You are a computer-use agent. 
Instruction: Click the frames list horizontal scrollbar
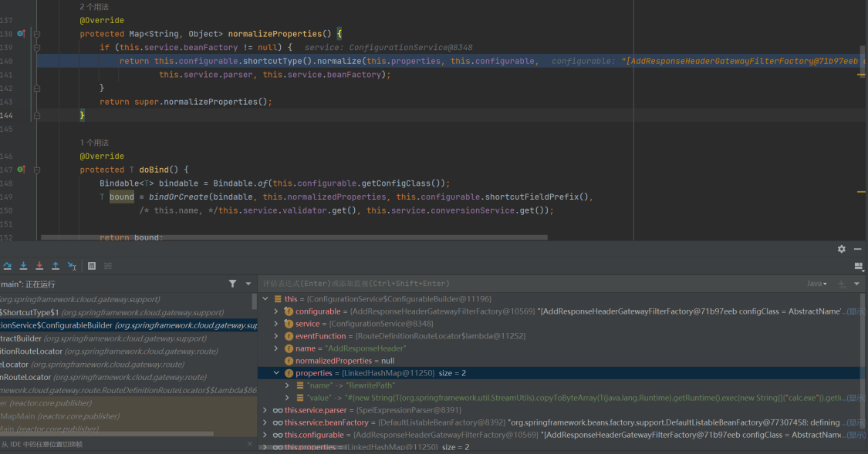pyautogui.click(x=106, y=434)
